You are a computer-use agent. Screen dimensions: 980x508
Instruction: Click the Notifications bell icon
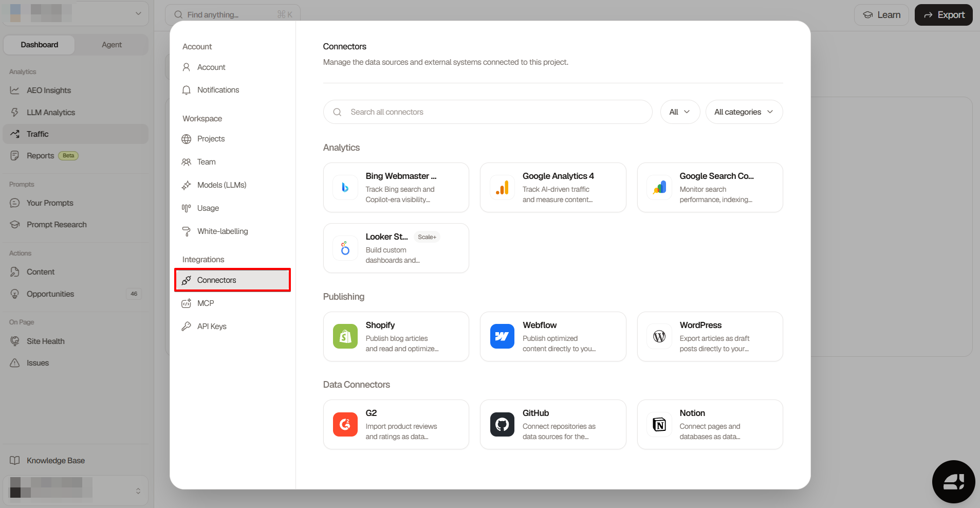tap(187, 90)
